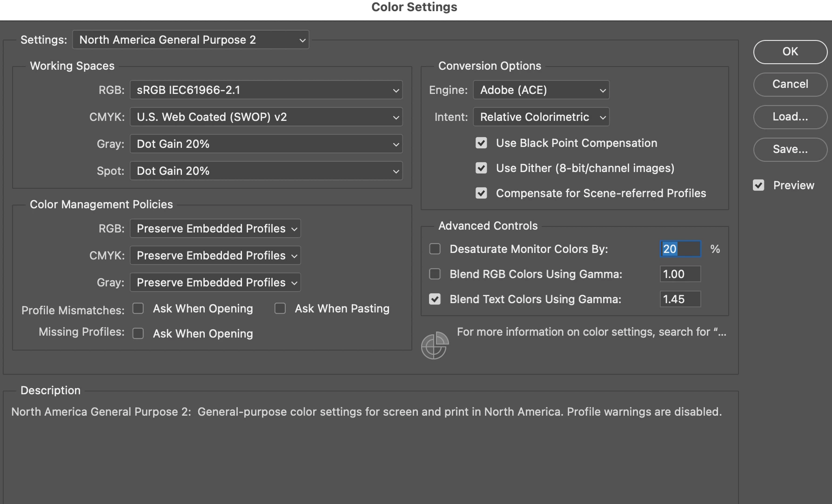This screenshot has width=832, height=504.
Task: Open the rendering Intent dropdown
Action: (541, 117)
